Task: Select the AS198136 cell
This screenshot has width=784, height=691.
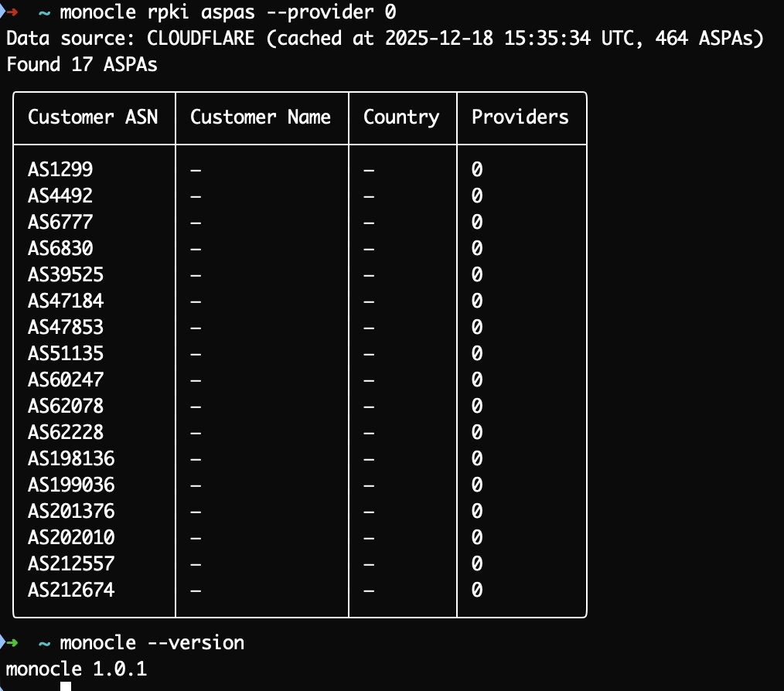Action: 71,458
